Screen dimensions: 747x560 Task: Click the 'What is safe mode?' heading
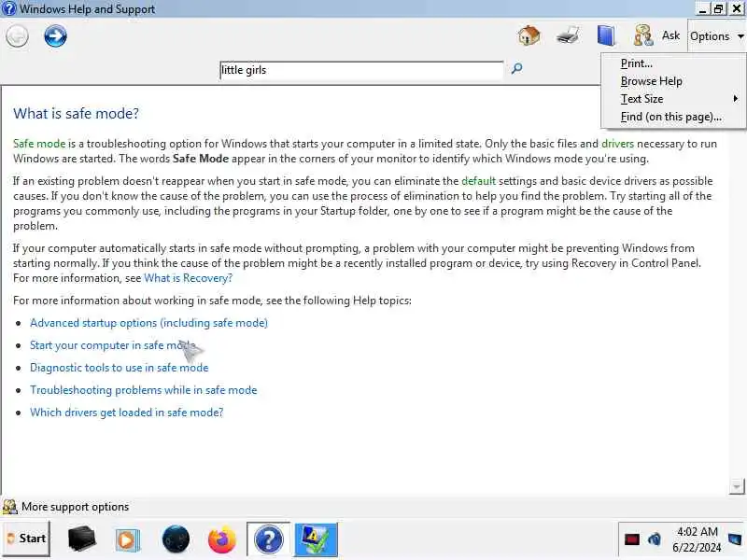tap(76, 113)
